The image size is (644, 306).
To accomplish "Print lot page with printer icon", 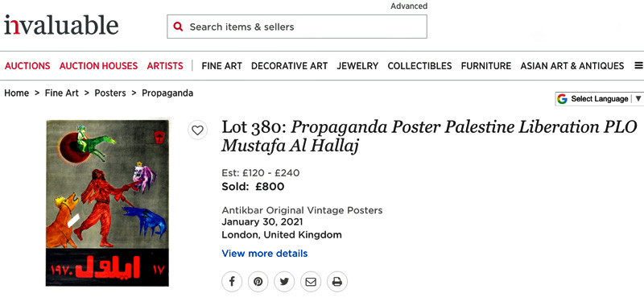I will pyautogui.click(x=337, y=282).
